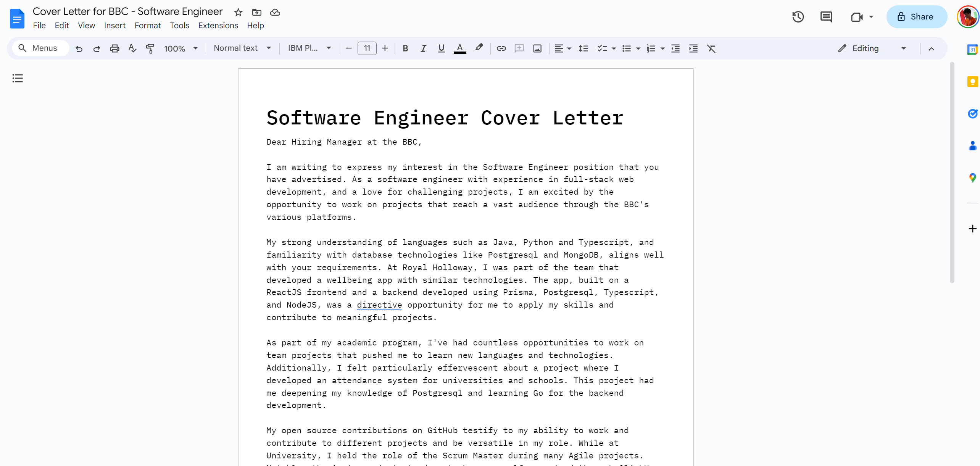Click the clear formatting icon
The width and height of the screenshot is (980, 466).
coord(711,48)
